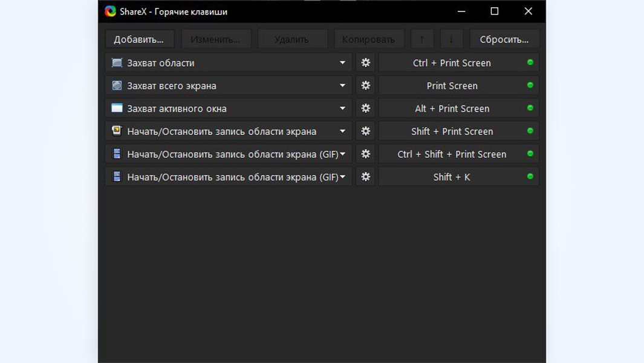
Task: Open settings gear for Захват всего экрана
Action: (x=365, y=86)
